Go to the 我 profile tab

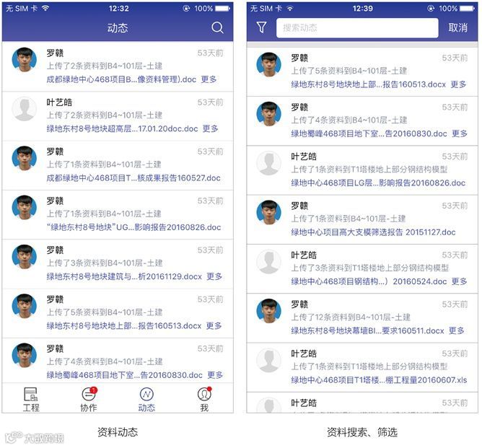pyautogui.click(x=204, y=400)
